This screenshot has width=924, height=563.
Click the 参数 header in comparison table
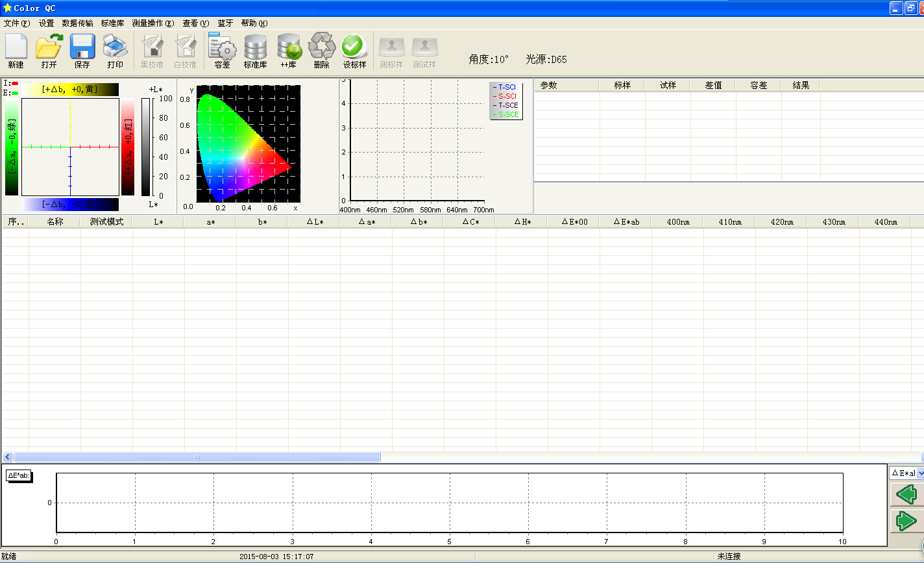566,85
